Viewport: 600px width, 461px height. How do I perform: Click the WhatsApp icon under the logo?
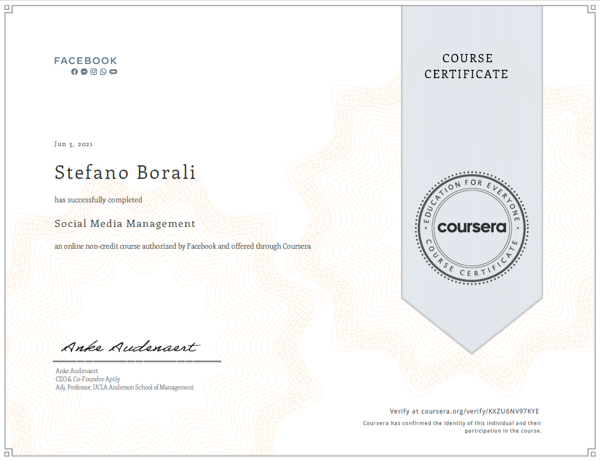click(x=103, y=72)
